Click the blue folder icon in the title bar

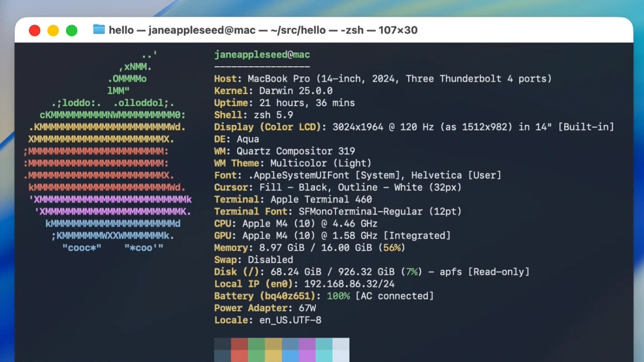pos(99,30)
